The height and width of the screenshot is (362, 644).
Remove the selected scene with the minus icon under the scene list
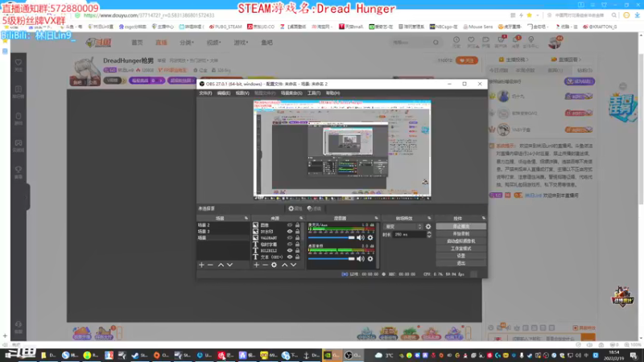210,265
